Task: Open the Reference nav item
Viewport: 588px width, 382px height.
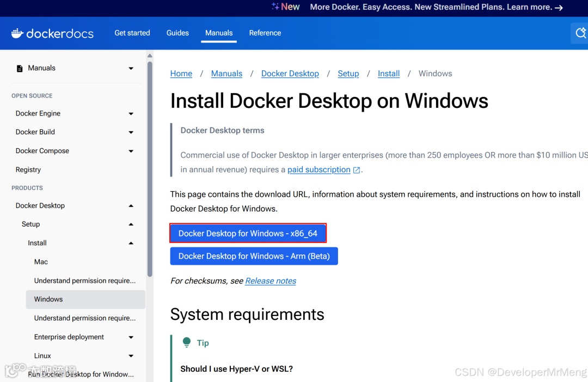Action: pos(265,33)
